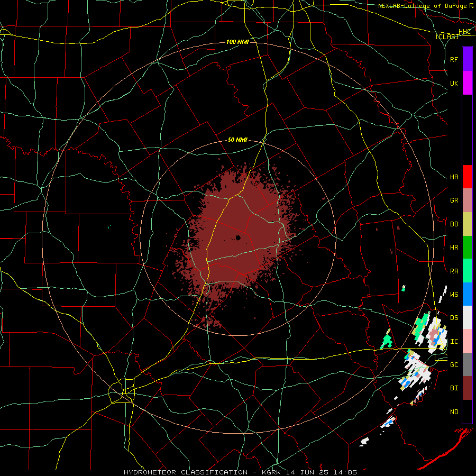The height and width of the screenshot is (476, 476).
Task: Click the 'BI' legend label
Action: coord(454,388)
